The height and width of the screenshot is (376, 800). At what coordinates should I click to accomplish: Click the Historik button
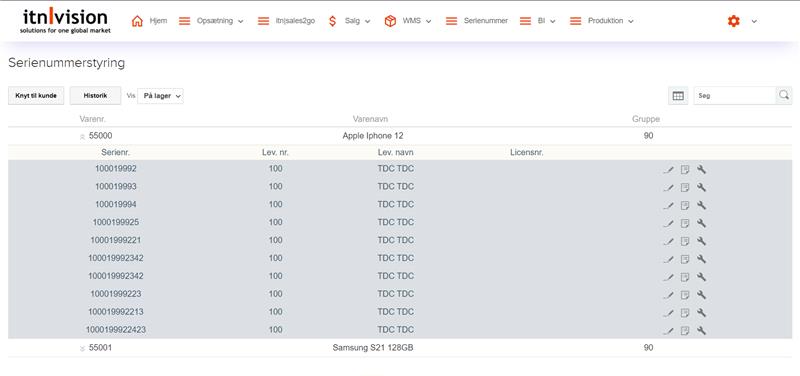(x=95, y=95)
